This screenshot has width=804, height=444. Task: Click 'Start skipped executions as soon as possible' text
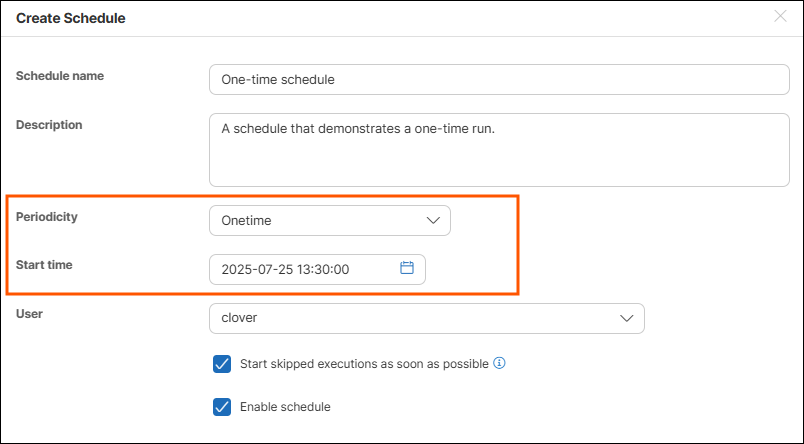pyautogui.click(x=364, y=364)
